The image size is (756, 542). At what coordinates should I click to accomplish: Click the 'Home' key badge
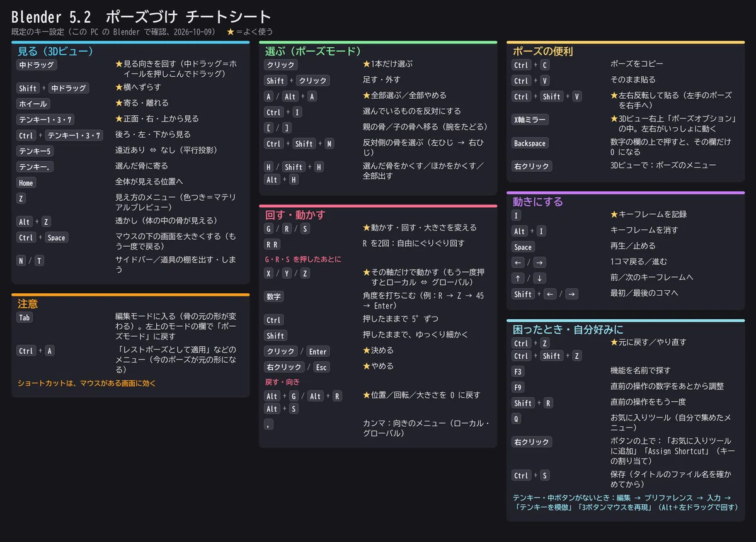point(26,183)
